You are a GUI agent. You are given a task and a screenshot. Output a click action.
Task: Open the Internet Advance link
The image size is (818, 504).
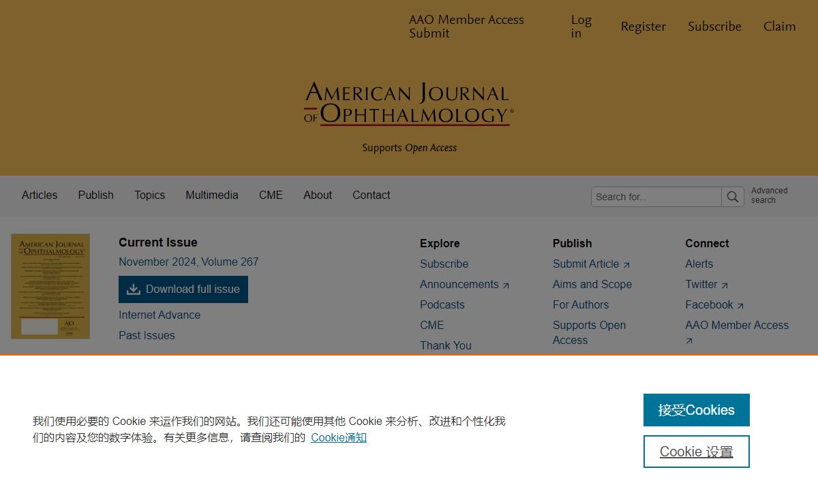point(160,315)
